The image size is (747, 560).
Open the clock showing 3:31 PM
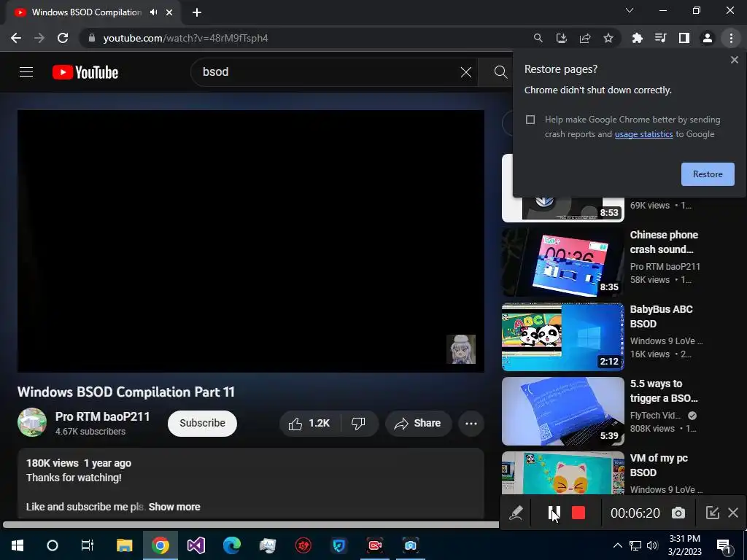[684, 545]
